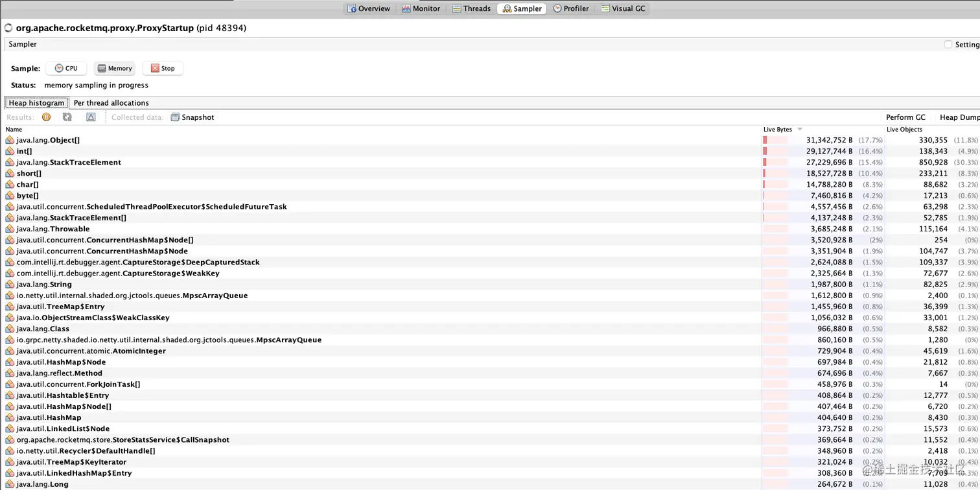Screen dimensions: 980x490
Task: Click ScheduledFutureTask class icon
Action: [10, 207]
